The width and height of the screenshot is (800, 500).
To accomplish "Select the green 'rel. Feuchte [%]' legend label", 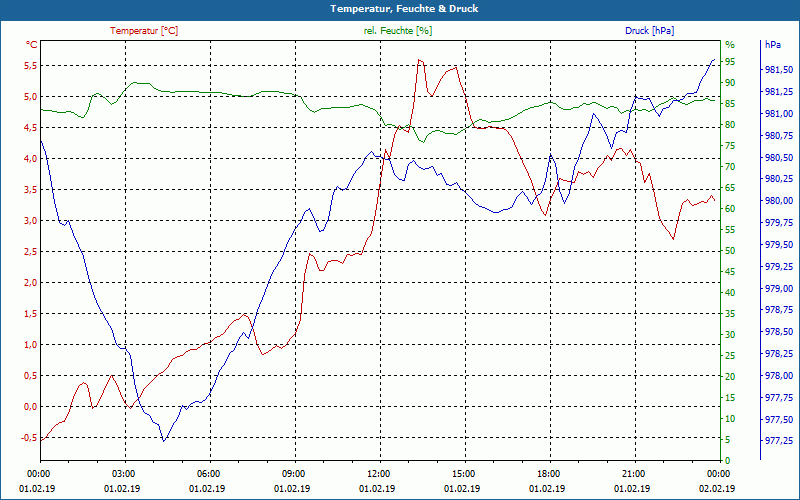I will [397, 31].
